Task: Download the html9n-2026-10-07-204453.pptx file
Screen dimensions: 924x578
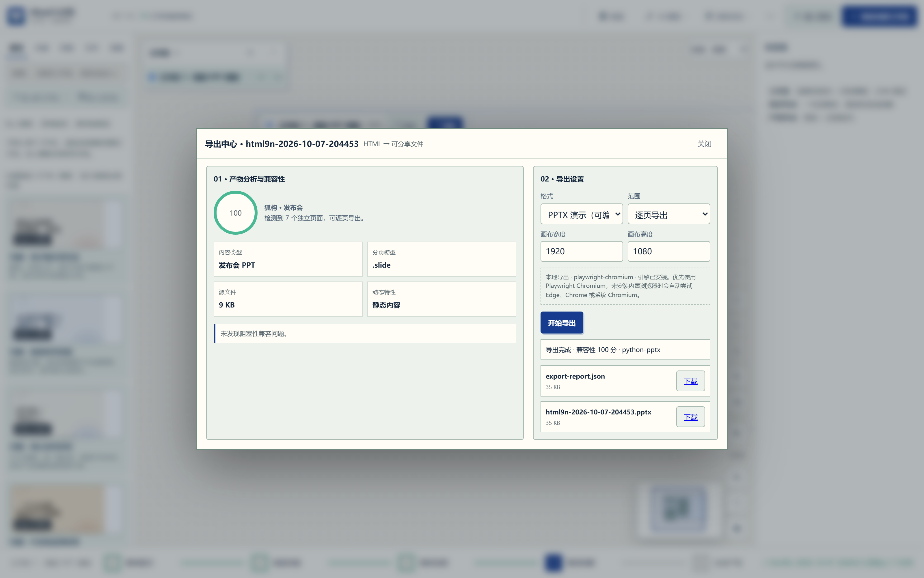Action: (690, 417)
